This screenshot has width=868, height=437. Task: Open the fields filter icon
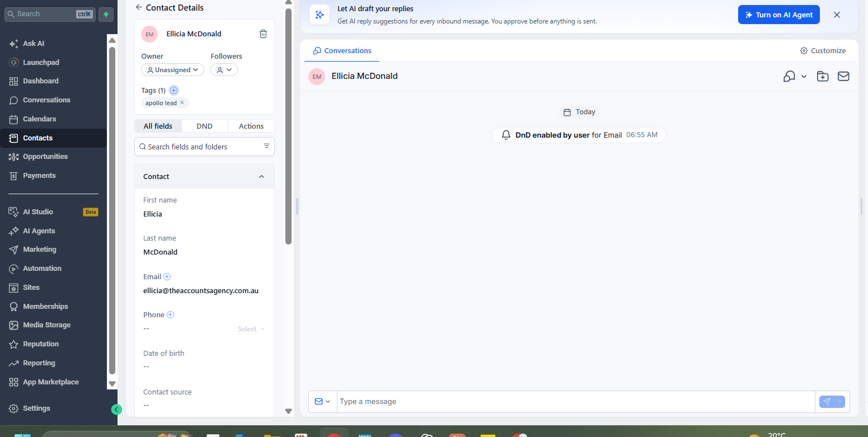tap(266, 147)
